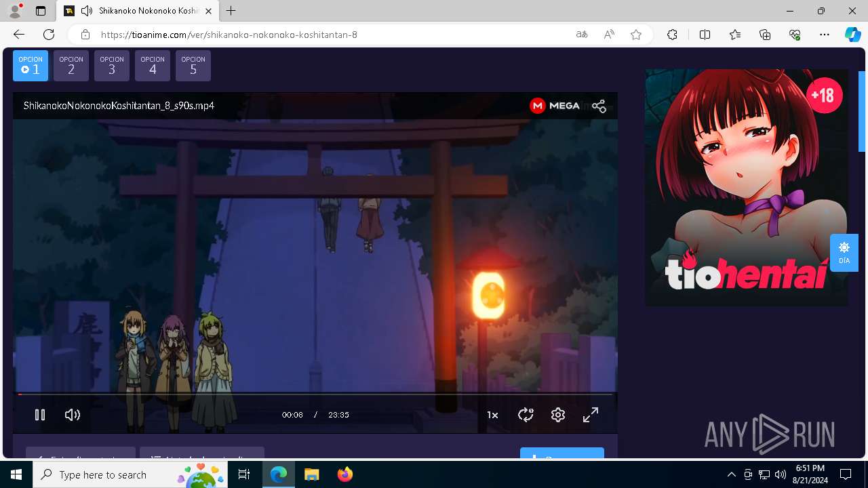Toggle the loop/repeat playback icon

point(526,415)
